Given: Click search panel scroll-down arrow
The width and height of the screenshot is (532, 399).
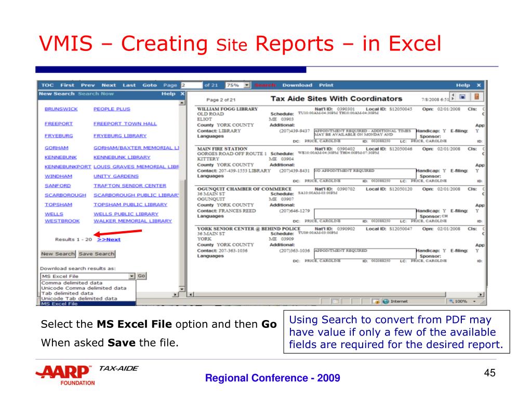Looking at the screenshot, I should [x=182, y=289].
